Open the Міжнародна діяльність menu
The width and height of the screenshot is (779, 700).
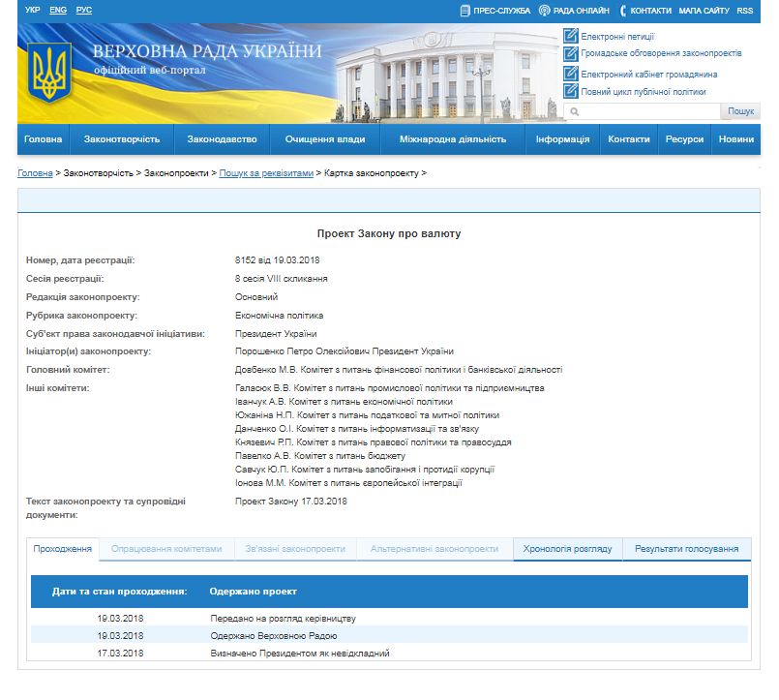[x=454, y=138]
